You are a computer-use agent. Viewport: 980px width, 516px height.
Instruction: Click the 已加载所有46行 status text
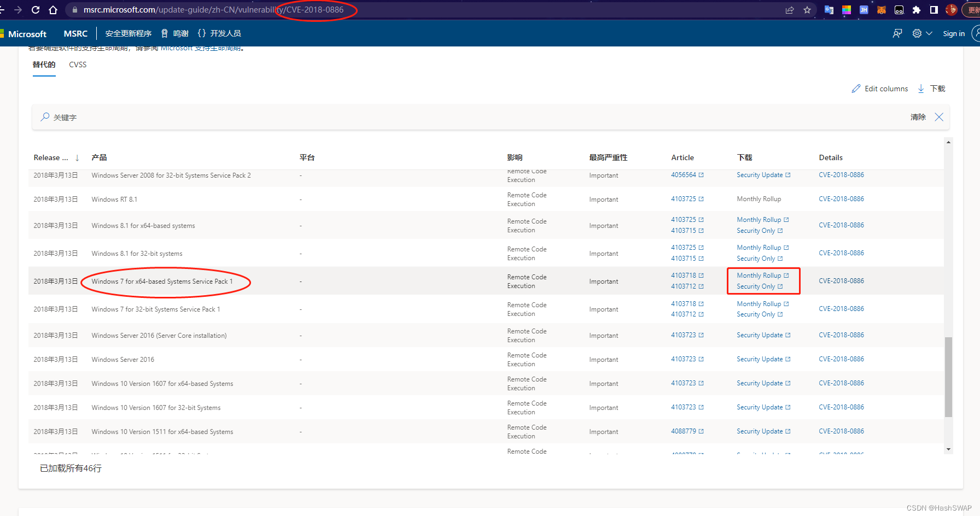[71, 468]
